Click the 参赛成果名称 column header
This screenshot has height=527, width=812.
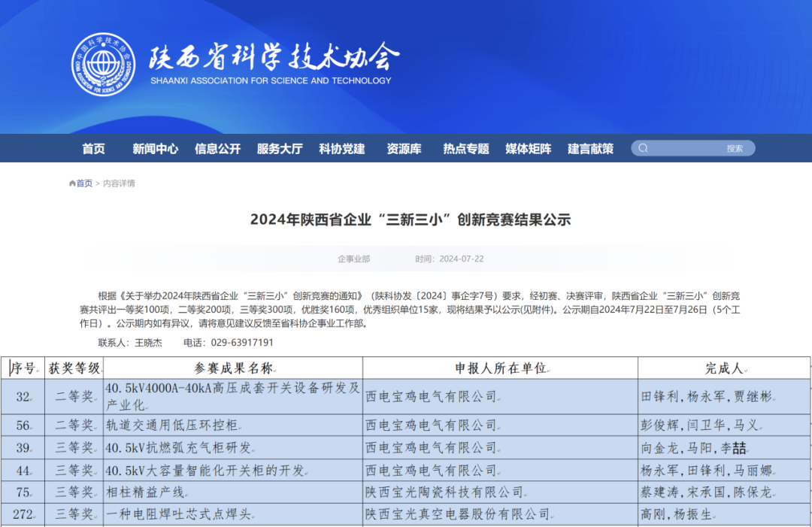tap(233, 368)
